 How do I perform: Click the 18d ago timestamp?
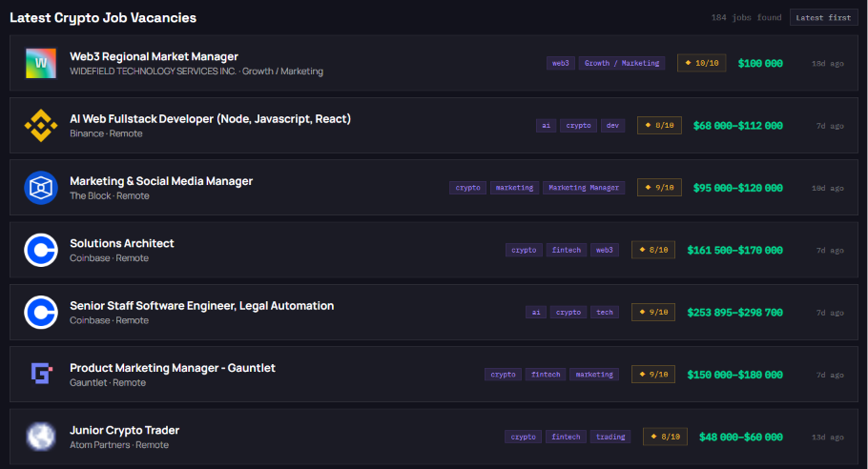(x=828, y=64)
